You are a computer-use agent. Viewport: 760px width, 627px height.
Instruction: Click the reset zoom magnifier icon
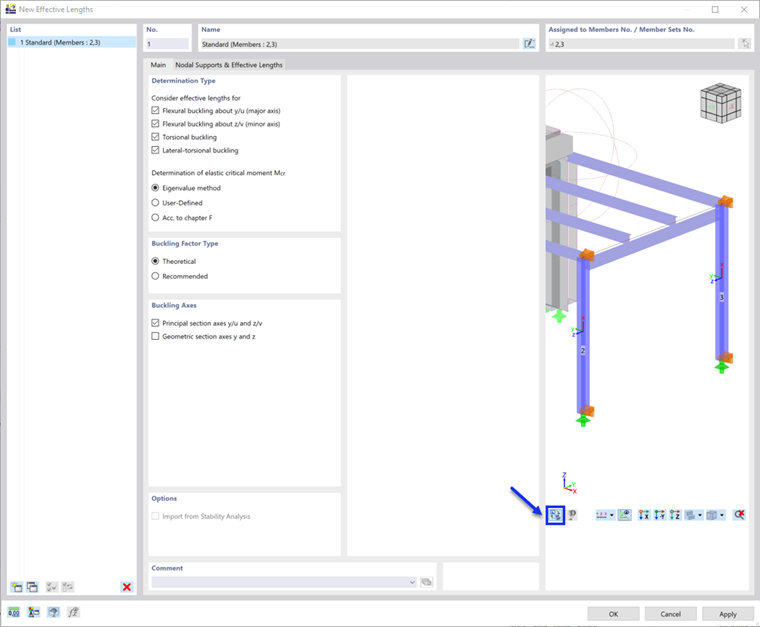(739, 515)
